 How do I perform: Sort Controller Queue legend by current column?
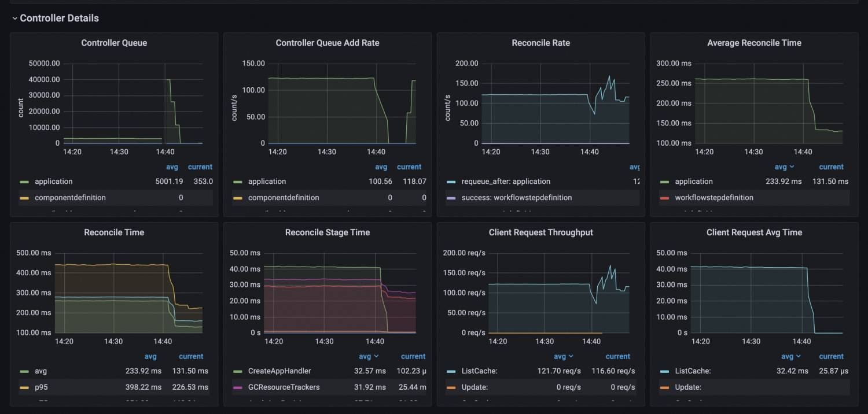point(200,167)
